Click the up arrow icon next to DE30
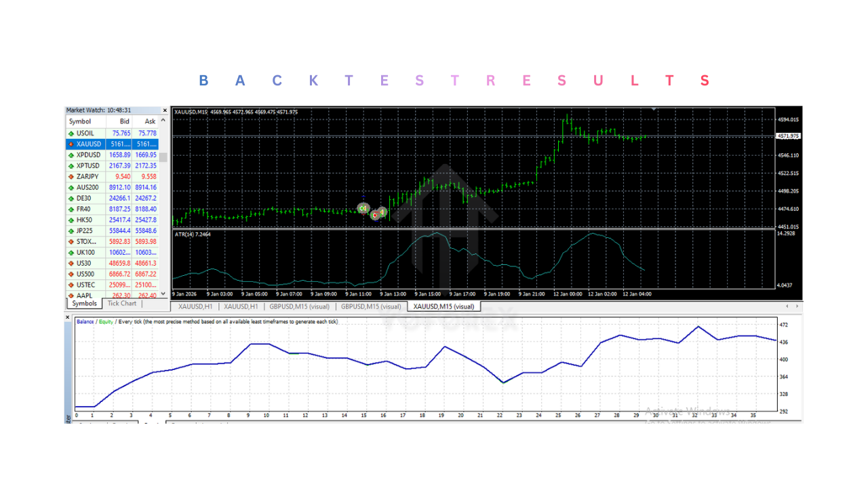 71,198
